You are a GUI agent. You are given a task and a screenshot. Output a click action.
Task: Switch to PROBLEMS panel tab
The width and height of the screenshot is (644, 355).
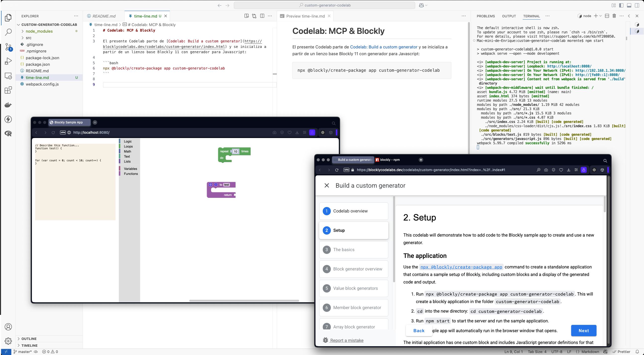[486, 16]
